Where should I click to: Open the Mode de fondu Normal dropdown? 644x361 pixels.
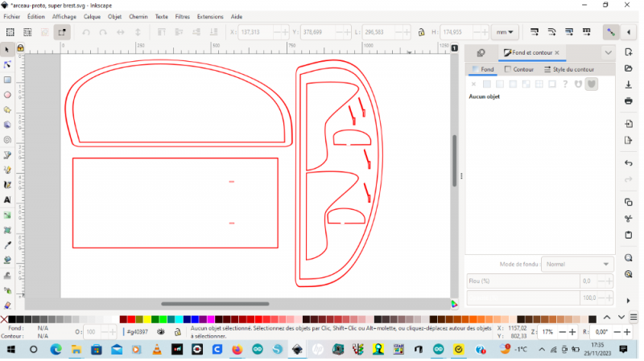pyautogui.click(x=577, y=265)
